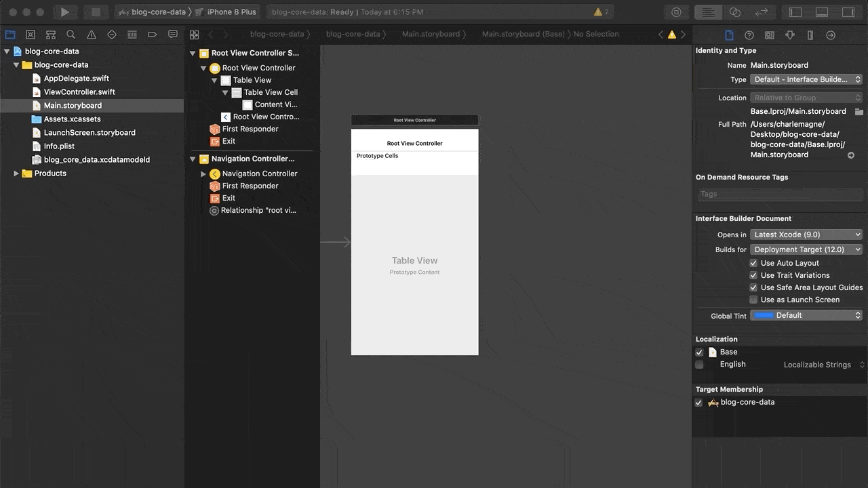This screenshot has height=488, width=868.
Task: Expand the Navigation Controller outline item
Action: pos(203,174)
